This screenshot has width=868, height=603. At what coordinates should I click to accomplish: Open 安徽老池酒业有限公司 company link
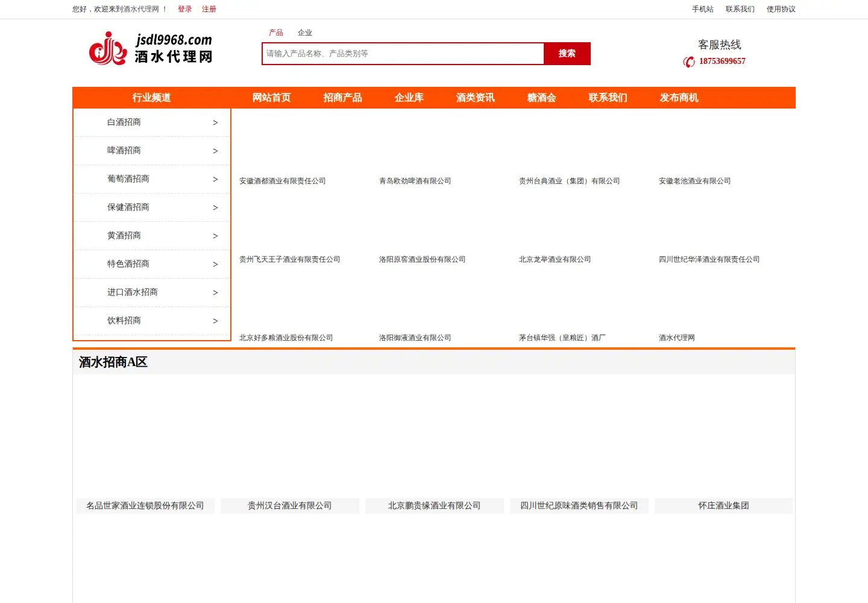coord(695,181)
